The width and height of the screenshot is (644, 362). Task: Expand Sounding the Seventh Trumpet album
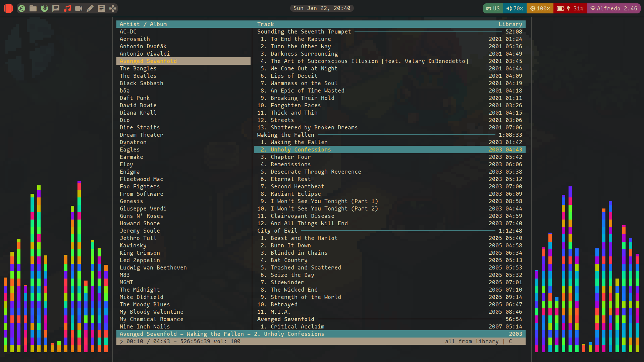coord(304,32)
